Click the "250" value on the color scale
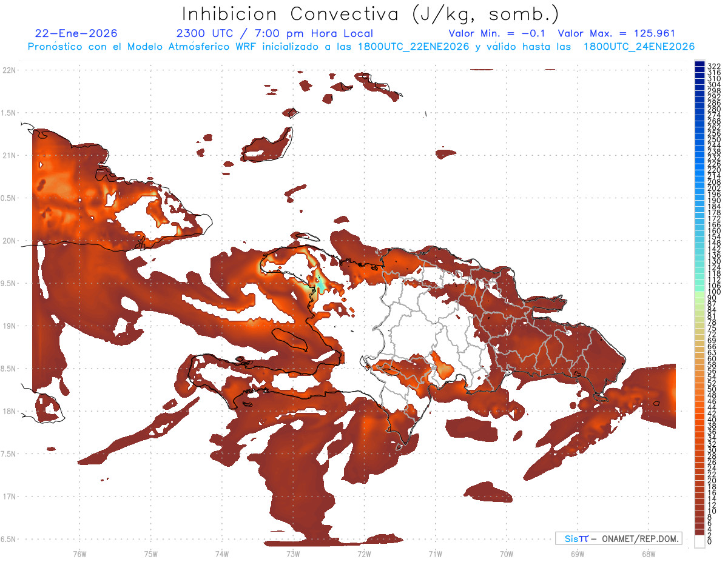Image resolution: width=728 pixels, height=562 pixels. 713,139
